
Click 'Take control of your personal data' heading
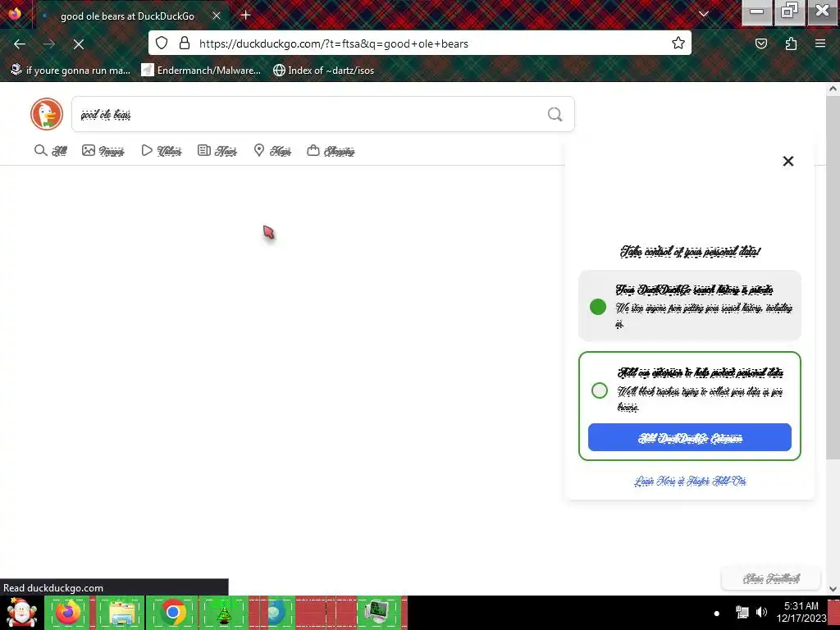pyautogui.click(x=690, y=251)
